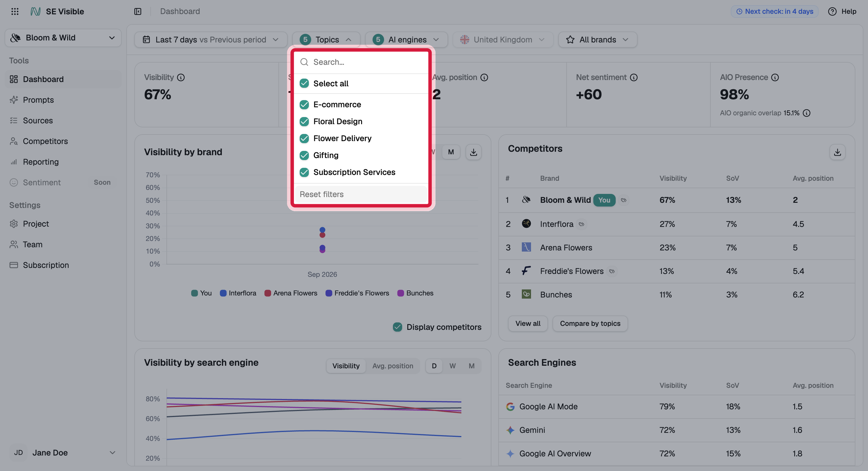Click Interflora legend color swatch
This screenshot has width=868, height=471.
[x=223, y=293]
